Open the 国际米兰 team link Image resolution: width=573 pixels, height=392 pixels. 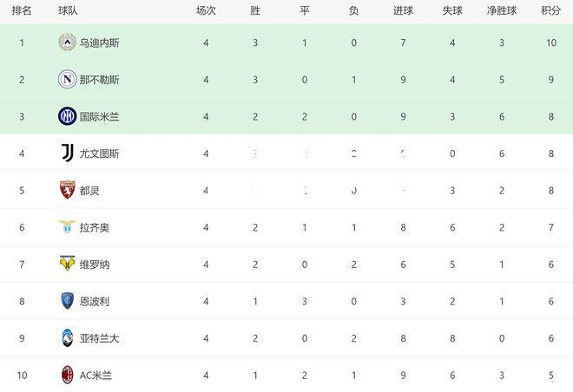pyautogui.click(x=99, y=117)
